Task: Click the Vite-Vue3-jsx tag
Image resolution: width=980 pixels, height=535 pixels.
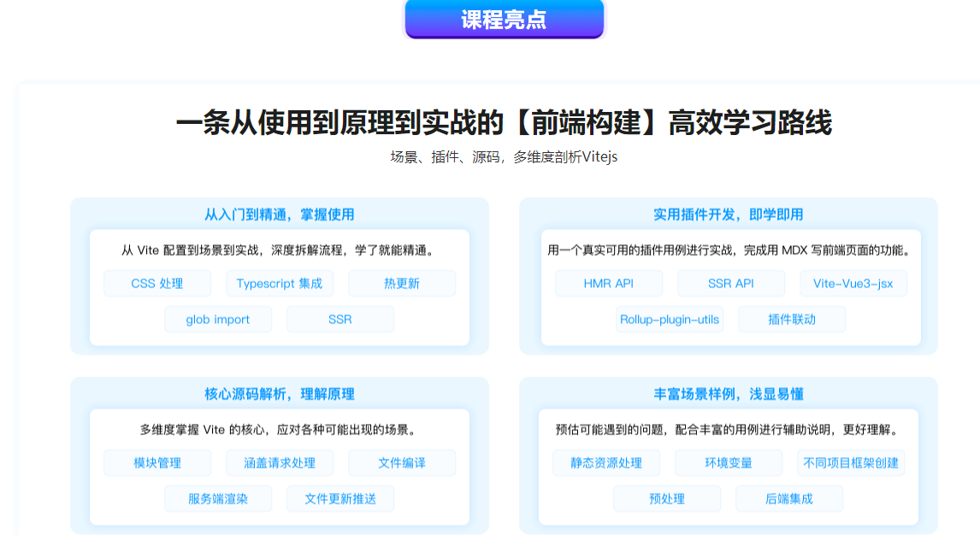Action: pos(853,283)
